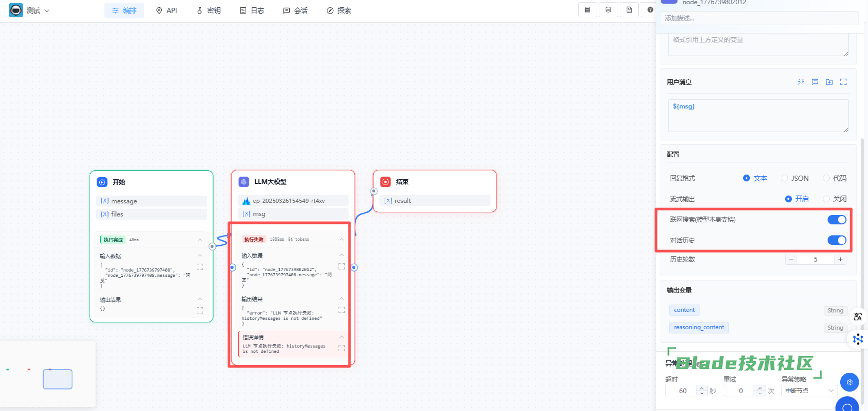The width and height of the screenshot is (868, 411).
Task: Click the add-folder icon in 用户消息 header
Action: tap(829, 82)
